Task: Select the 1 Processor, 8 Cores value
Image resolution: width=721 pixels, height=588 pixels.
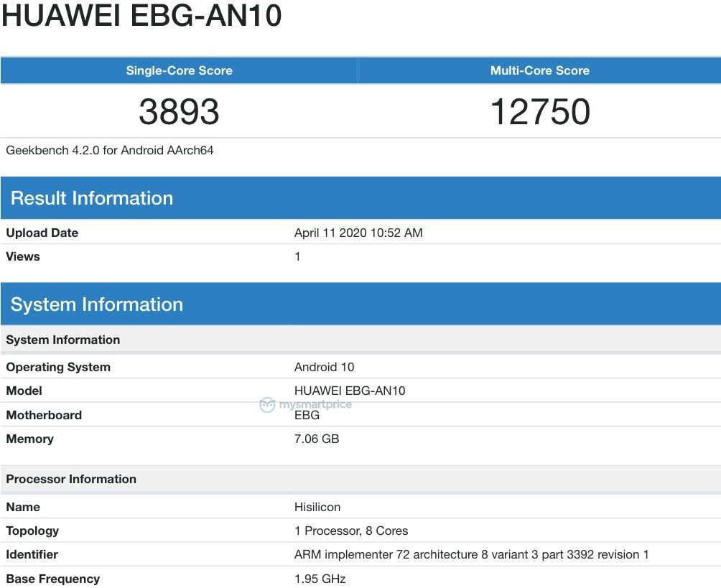Action: [351, 531]
